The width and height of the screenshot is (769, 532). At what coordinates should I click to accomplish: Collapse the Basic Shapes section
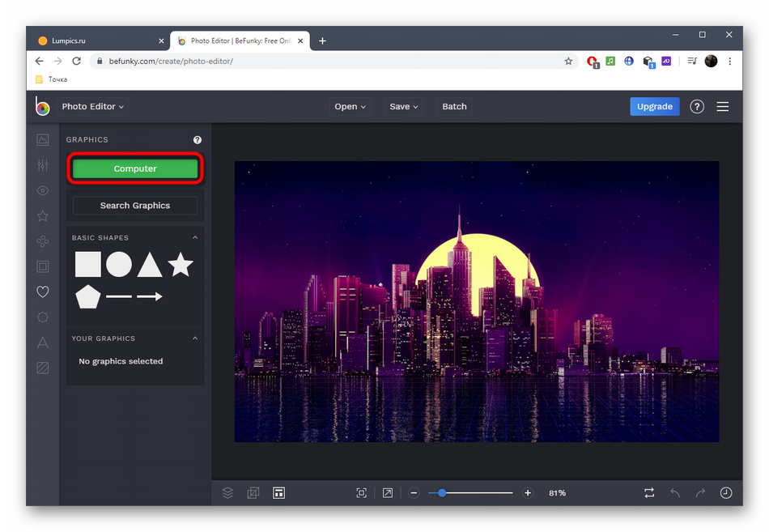195,237
